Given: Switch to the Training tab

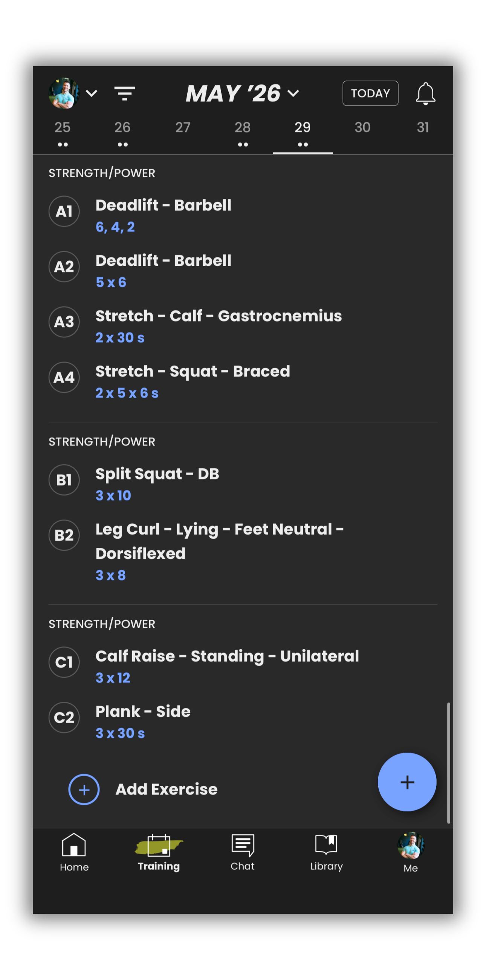Looking at the screenshot, I should (158, 852).
